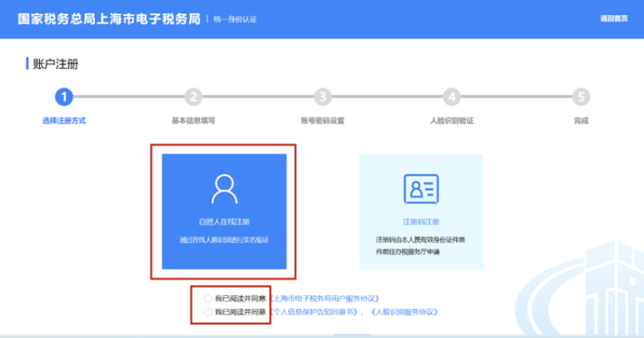The image size is (644, 338).
Task: Click 选择注册方式 step label
Action: (64, 121)
